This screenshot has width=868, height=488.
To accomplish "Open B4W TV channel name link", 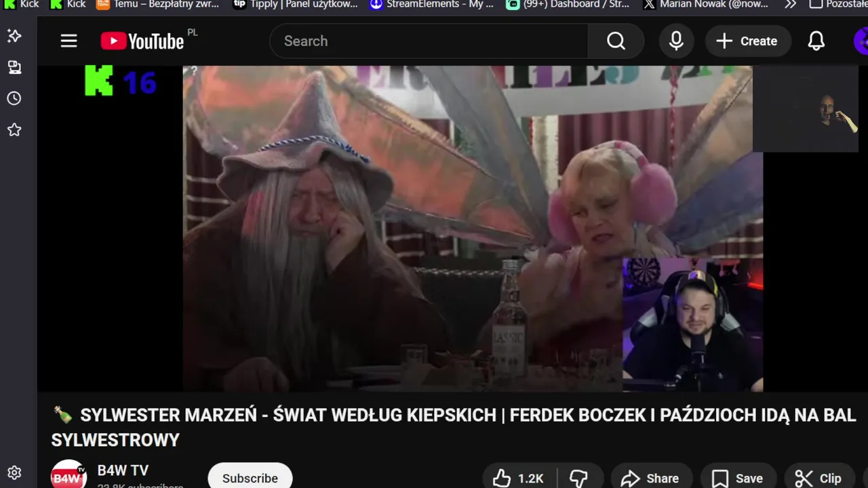I will [x=123, y=470].
